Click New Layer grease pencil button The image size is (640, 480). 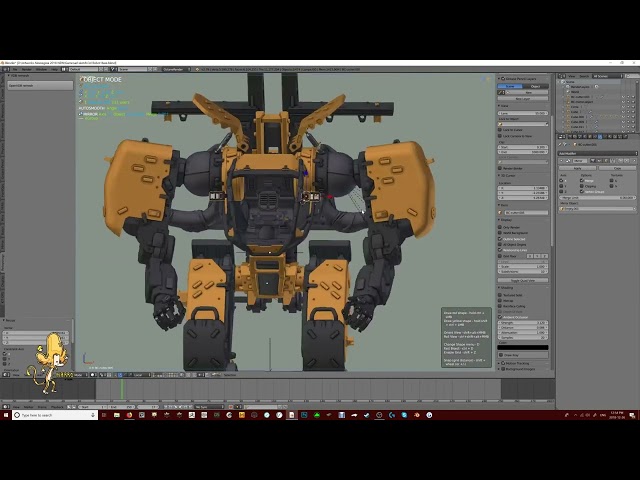523,99
